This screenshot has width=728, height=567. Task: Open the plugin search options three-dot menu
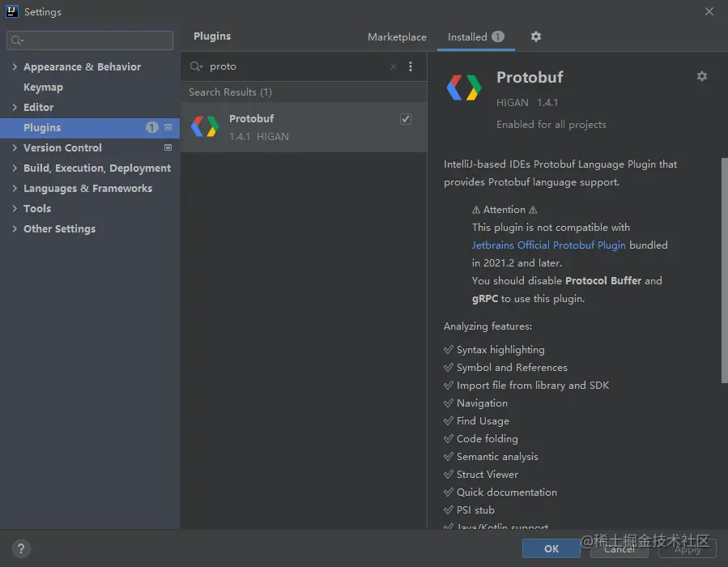click(411, 66)
